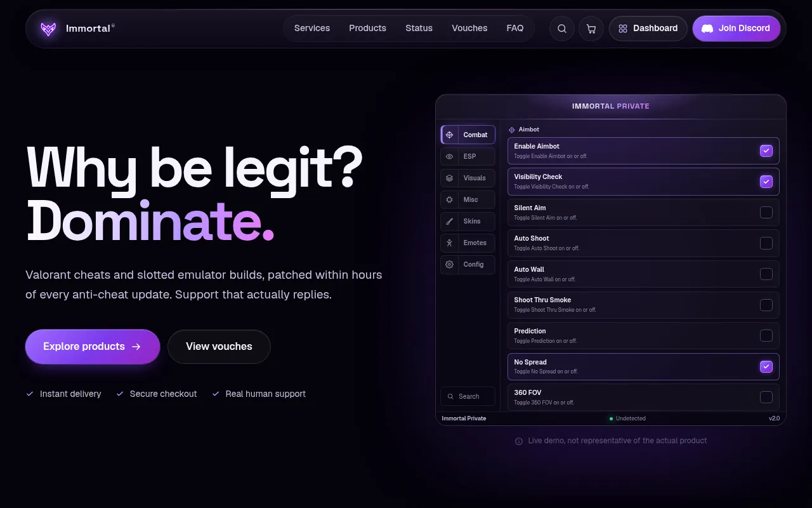This screenshot has height=508, width=812.
Task: Click the Immortal Private footer label
Action: point(464,418)
